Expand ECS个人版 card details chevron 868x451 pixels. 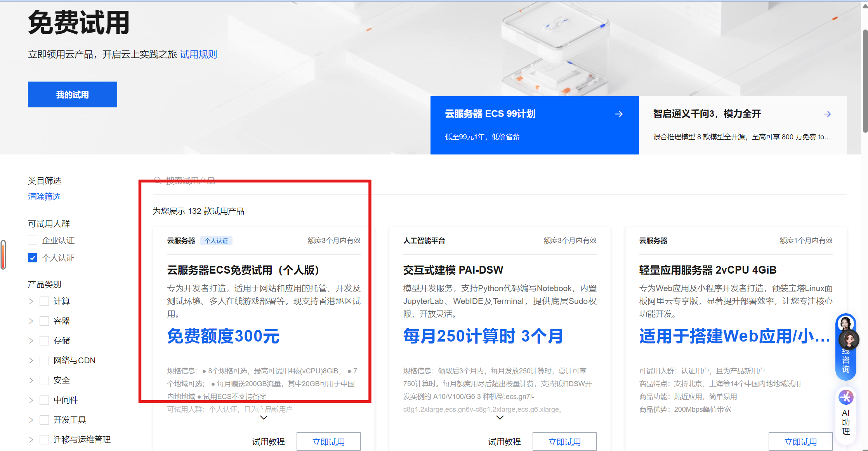264,418
